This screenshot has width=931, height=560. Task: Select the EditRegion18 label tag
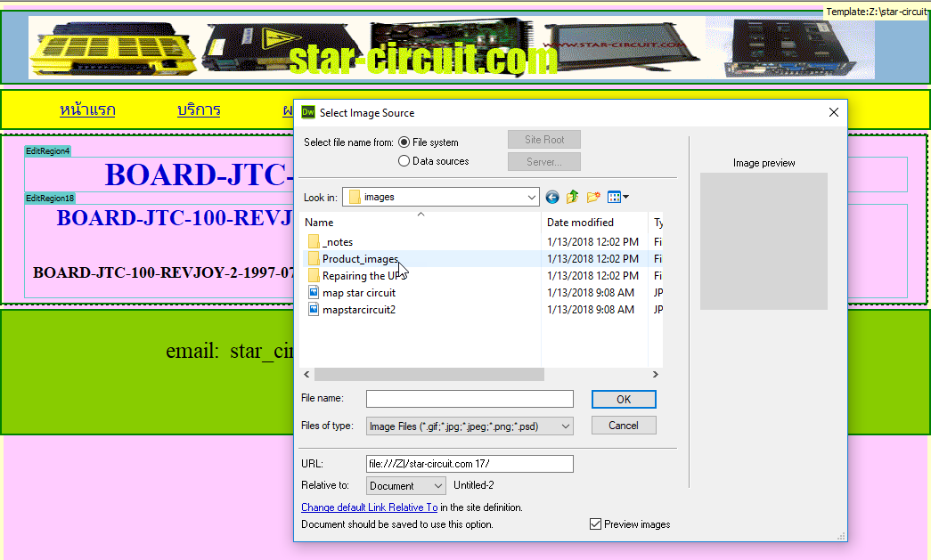[50, 199]
